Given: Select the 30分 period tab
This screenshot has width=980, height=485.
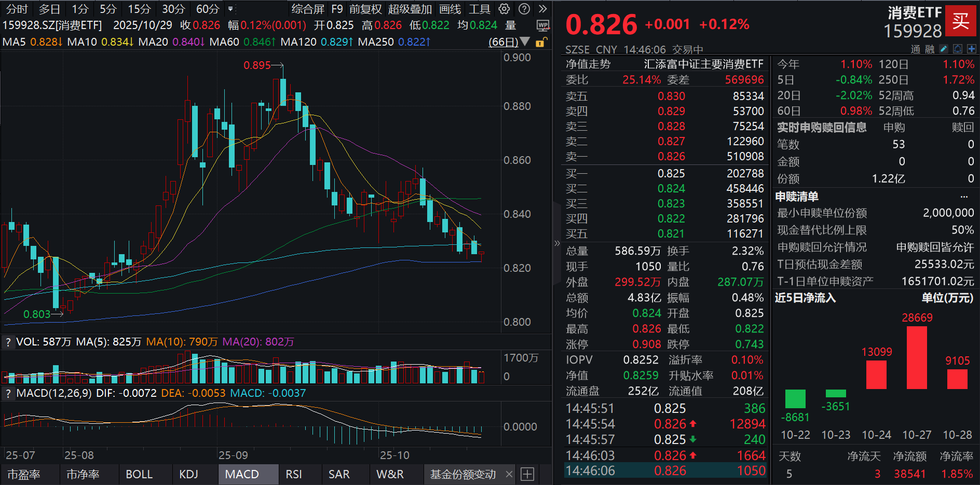Looking at the screenshot, I should [x=173, y=9].
